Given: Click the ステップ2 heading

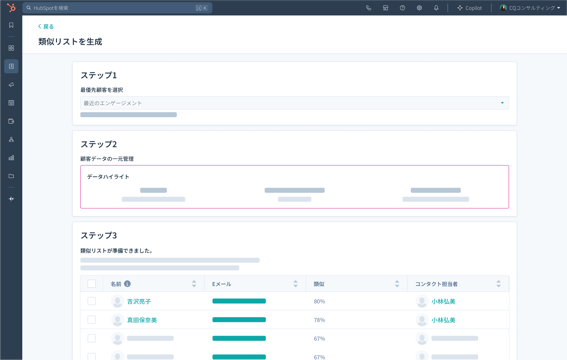Looking at the screenshot, I should pos(98,144).
